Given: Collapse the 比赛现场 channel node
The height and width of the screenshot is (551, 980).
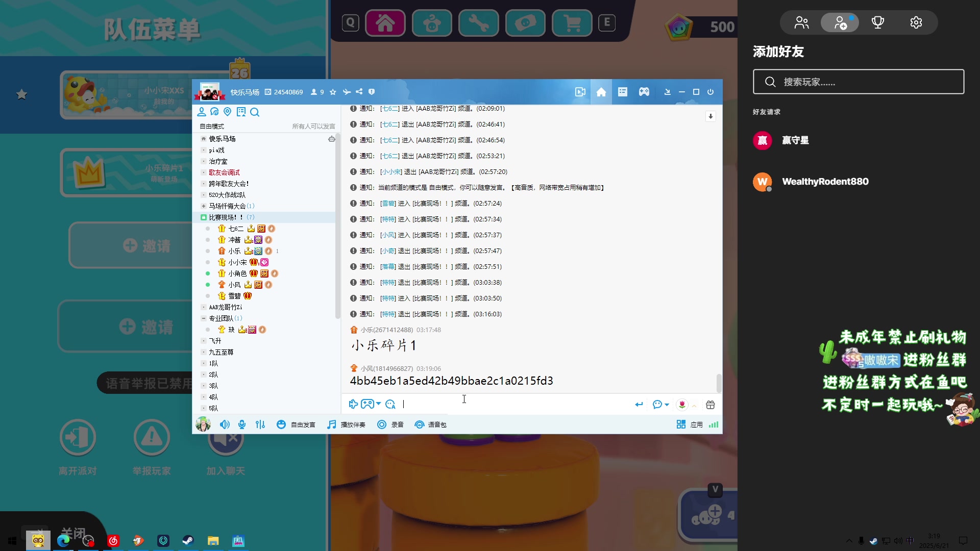Looking at the screenshot, I should tap(204, 217).
